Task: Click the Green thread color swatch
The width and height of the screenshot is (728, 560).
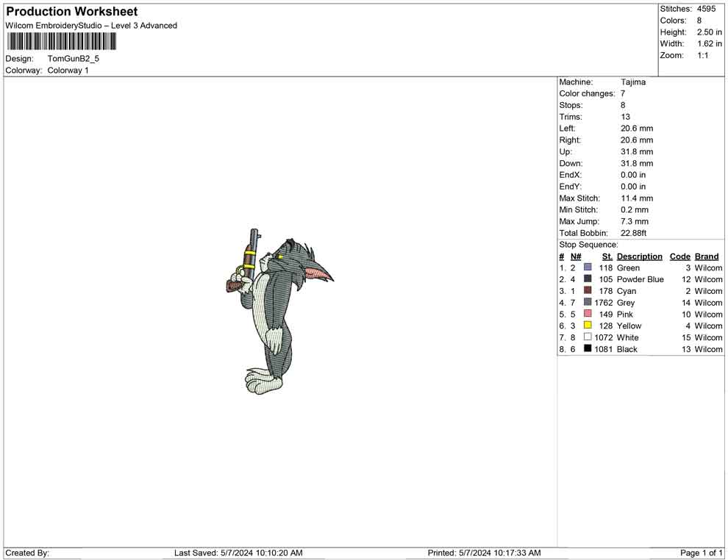Action: 588,268
